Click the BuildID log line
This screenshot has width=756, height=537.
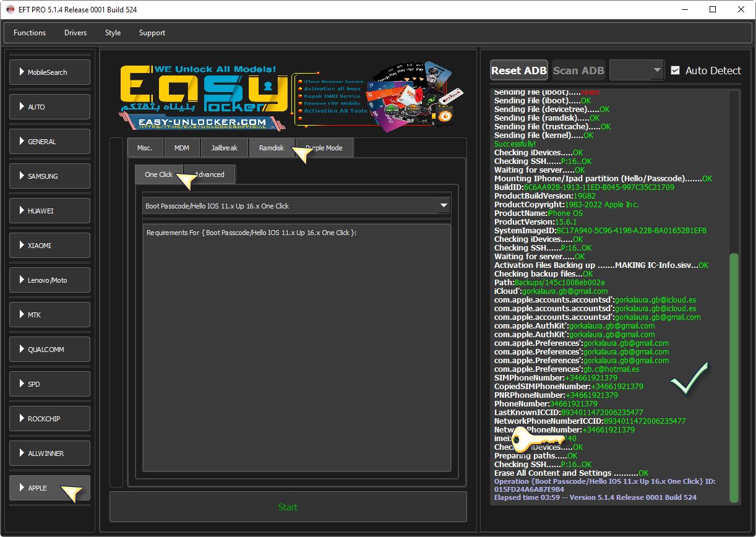(x=584, y=187)
